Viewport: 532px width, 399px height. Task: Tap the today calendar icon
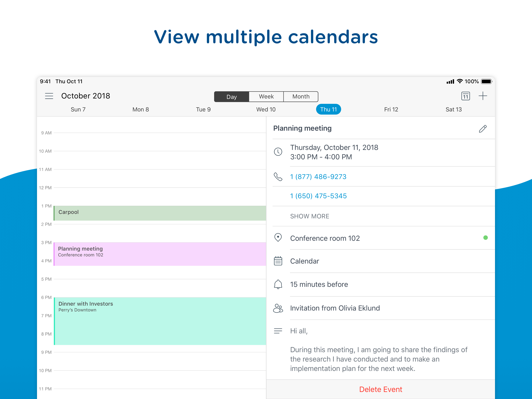[x=465, y=96]
